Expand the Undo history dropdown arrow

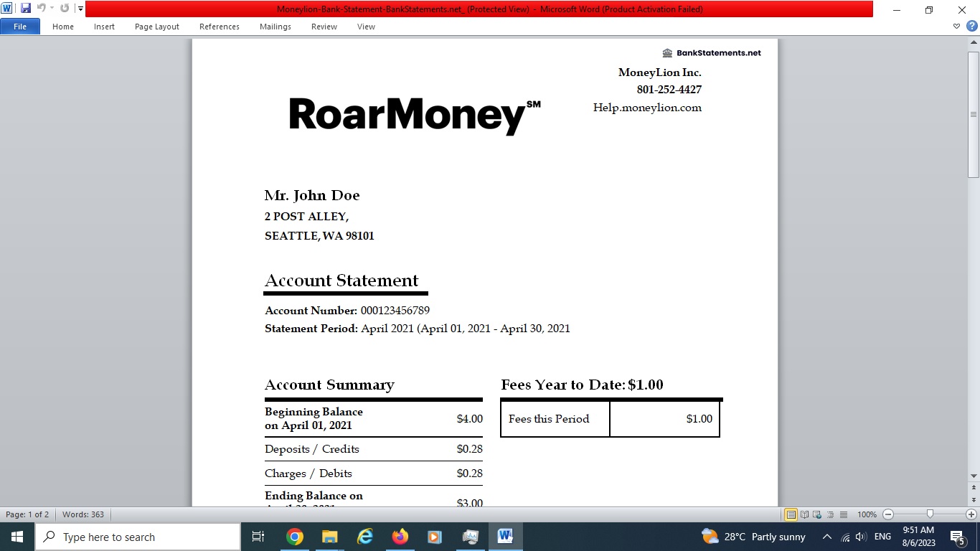pyautogui.click(x=52, y=9)
